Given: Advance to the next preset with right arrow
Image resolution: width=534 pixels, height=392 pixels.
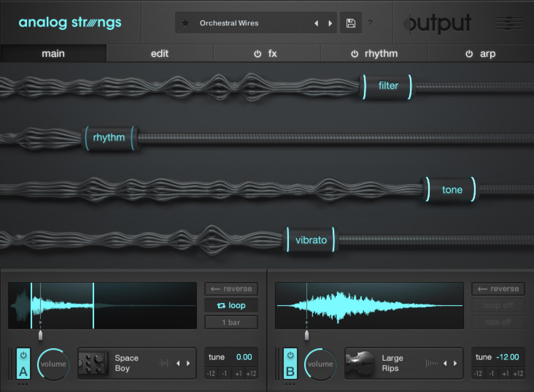Looking at the screenshot, I should [330, 23].
